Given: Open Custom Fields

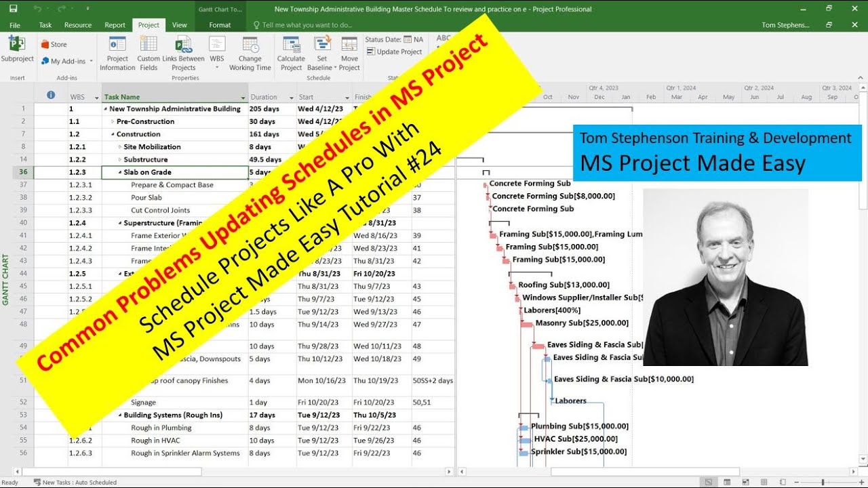Looking at the screenshot, I should pyautogui.click(x=149, y=53).
